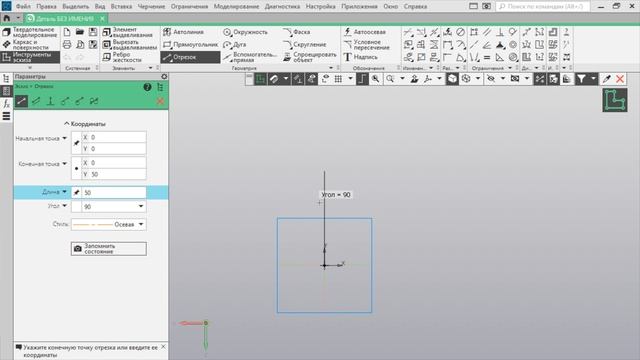
Task: Click the eyedropper icon in view toolbar
Action: 607,79
